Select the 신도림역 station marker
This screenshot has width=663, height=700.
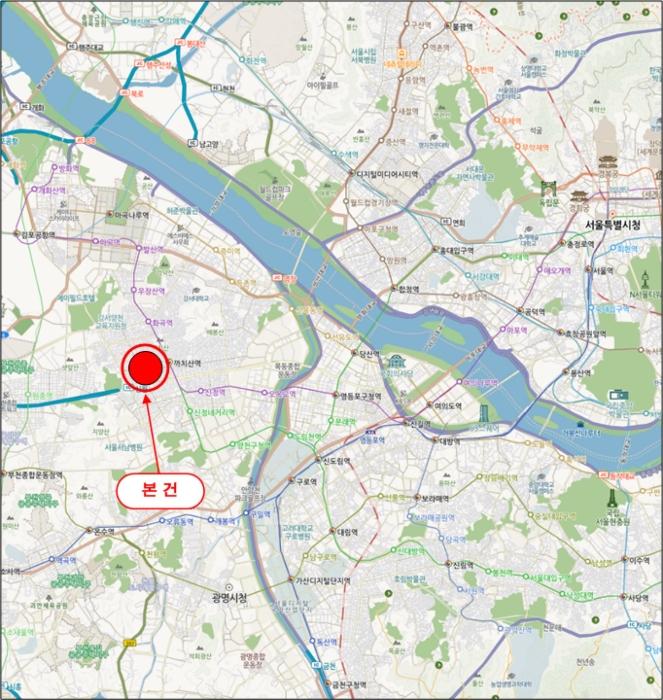pyautogui.click(x=318, y=460)
